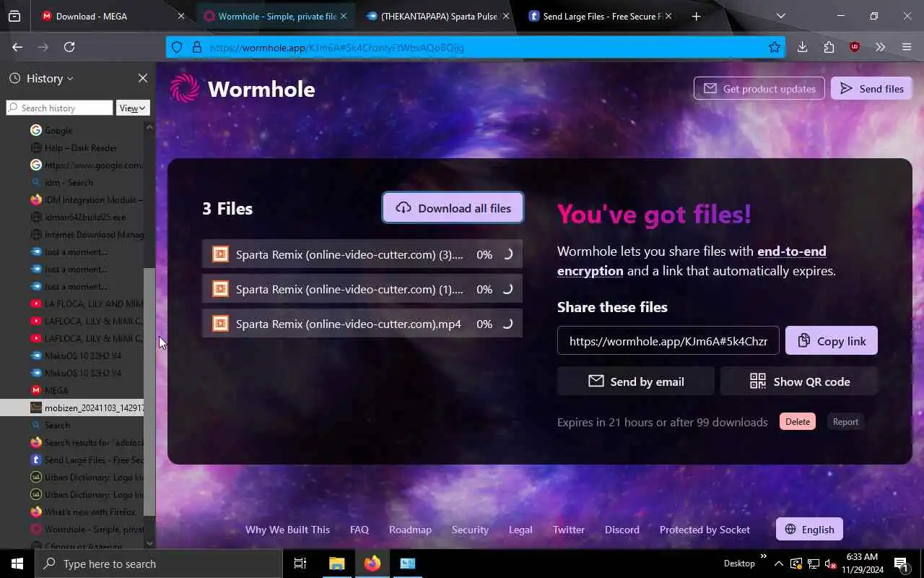Show QR code for share link
The width and height of the screenshot is (924, 578).
tap(799, 381)
